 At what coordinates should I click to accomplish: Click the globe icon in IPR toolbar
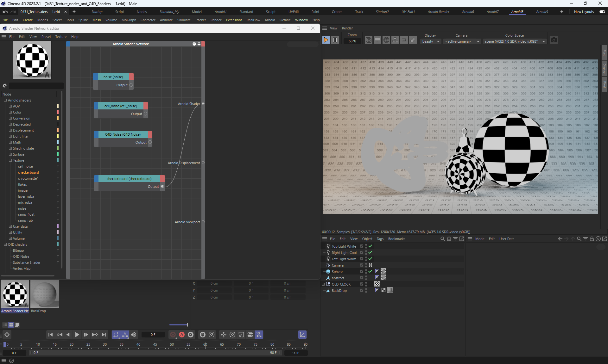386,40
